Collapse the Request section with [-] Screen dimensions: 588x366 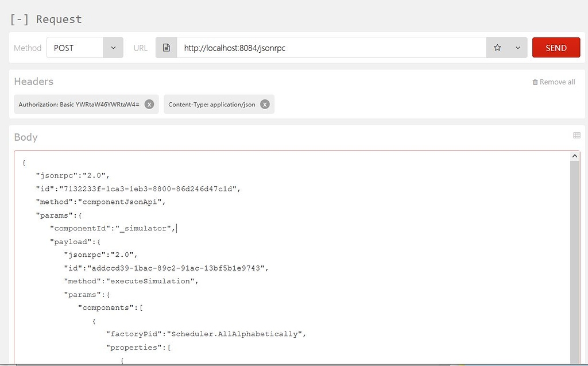(20, 19)
